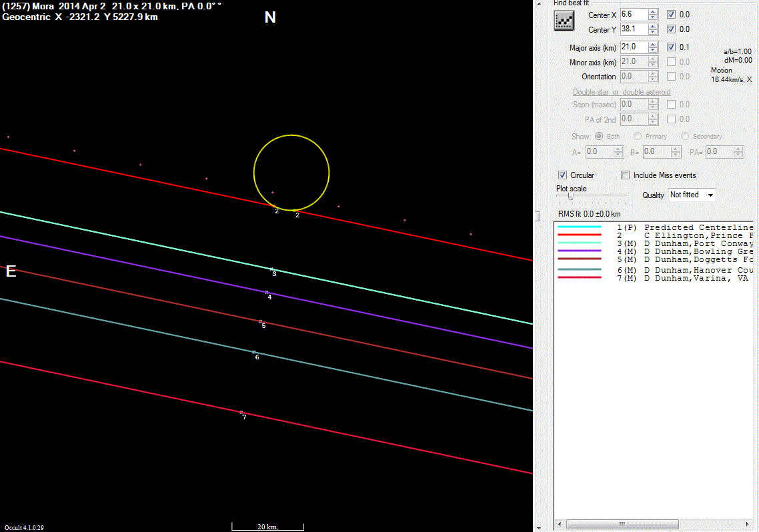The height and width of the screenshot is (532, 759).
Task: Click the (1257) Mora plot title text
Action: (x=112, y=7)
